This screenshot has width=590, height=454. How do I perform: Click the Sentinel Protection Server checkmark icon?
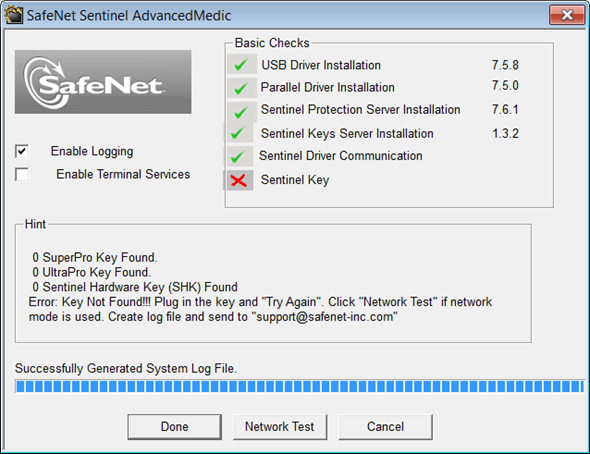tap(242, 112)
